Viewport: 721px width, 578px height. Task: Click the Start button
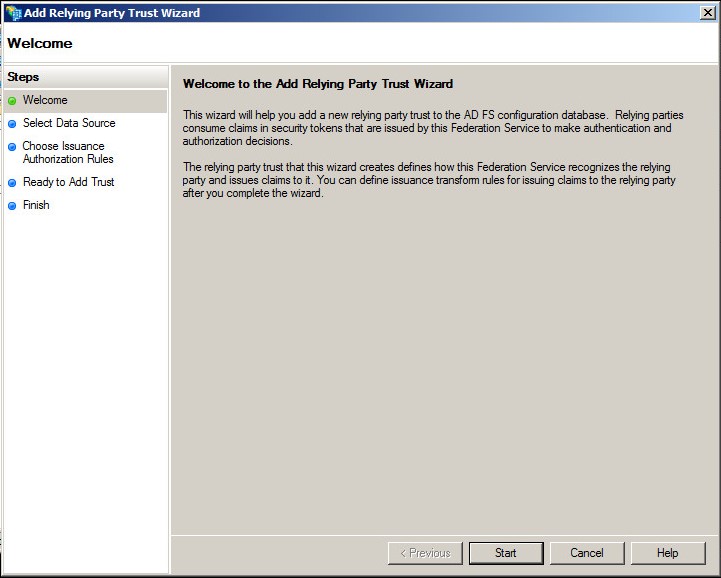506,553
